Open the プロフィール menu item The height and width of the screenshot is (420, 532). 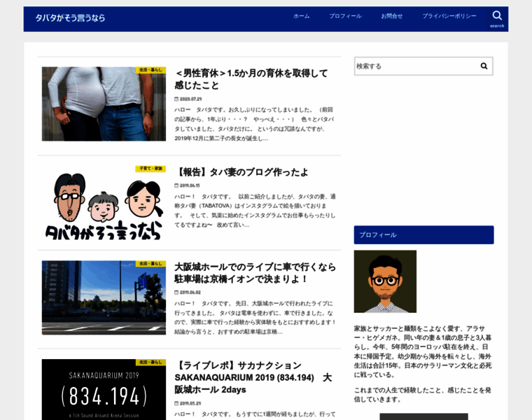345,16
